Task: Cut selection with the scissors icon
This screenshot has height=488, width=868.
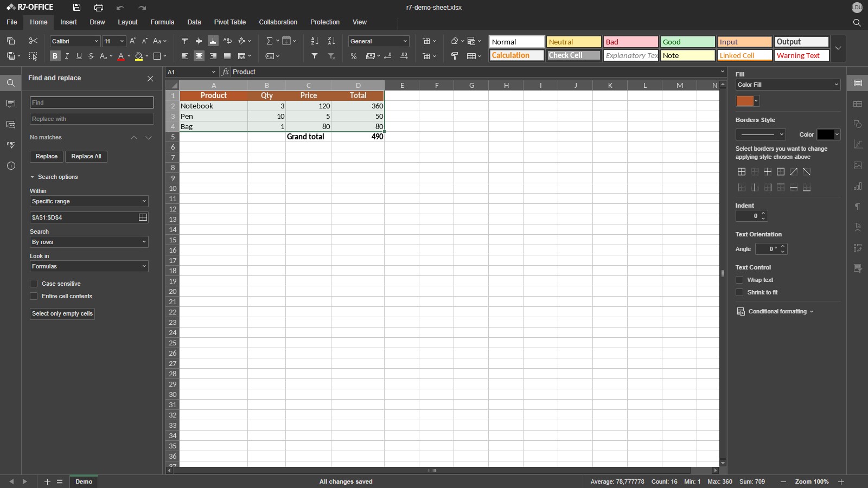Action: point(33,41)
